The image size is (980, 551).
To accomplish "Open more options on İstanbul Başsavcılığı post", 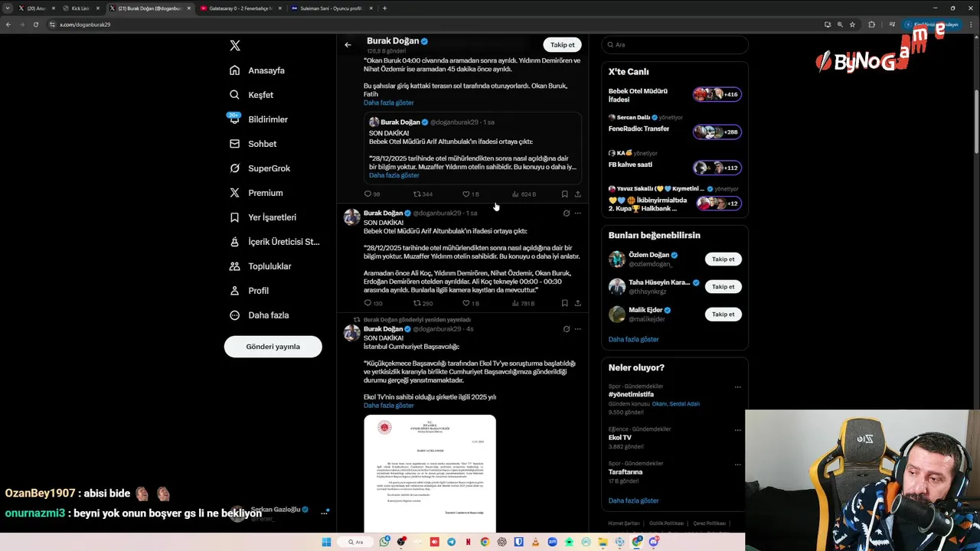I will 578,329.
